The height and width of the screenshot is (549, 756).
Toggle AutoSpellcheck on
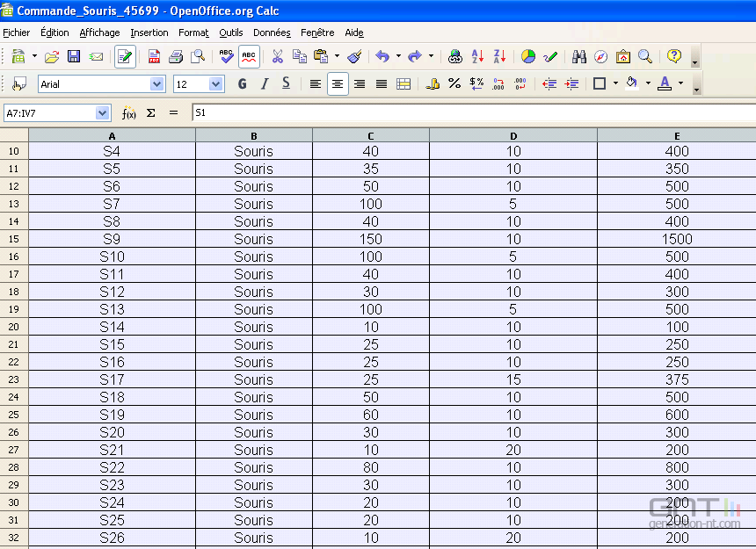[x=249, y=56]
